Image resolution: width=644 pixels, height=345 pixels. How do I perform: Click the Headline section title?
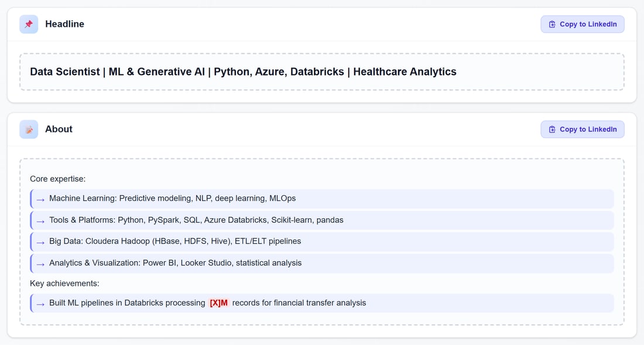point(64,24)
